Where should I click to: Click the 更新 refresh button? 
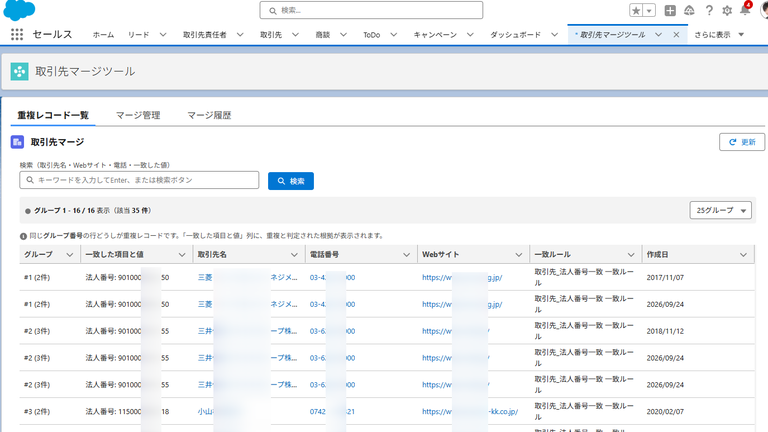tap(742, 142)
